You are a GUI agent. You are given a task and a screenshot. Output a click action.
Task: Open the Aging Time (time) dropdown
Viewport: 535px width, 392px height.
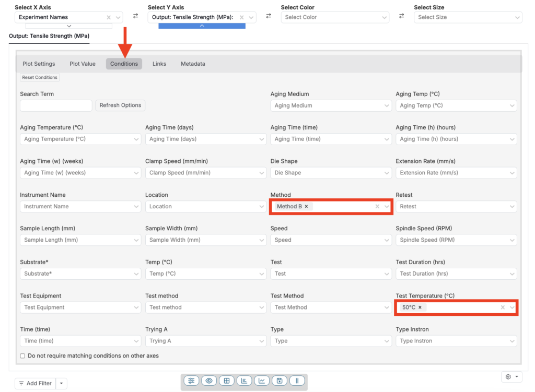[x=331, y=139]
